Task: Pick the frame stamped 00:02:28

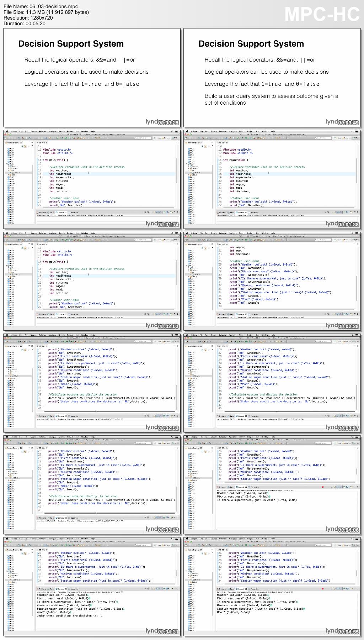Action: (272, 281)
